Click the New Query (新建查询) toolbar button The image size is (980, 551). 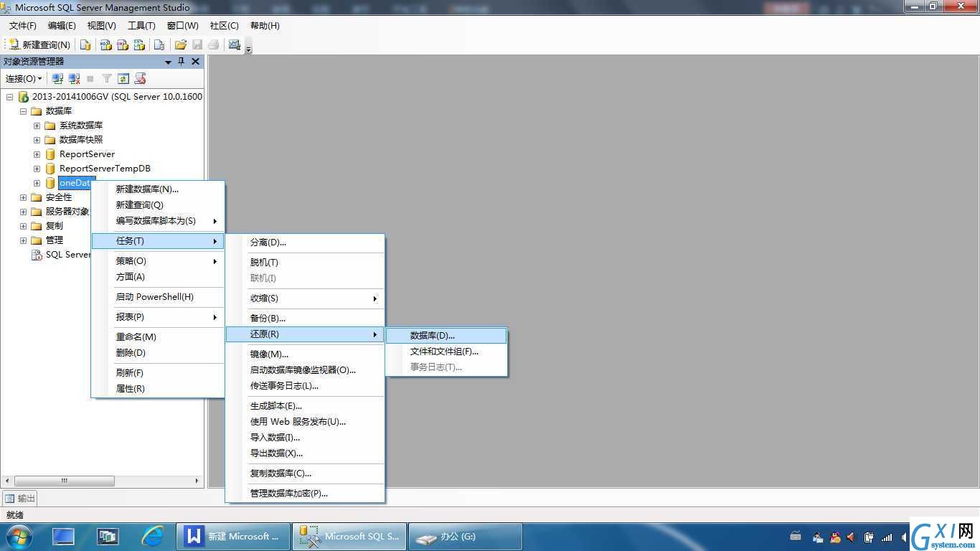click(x=39, y=44)
